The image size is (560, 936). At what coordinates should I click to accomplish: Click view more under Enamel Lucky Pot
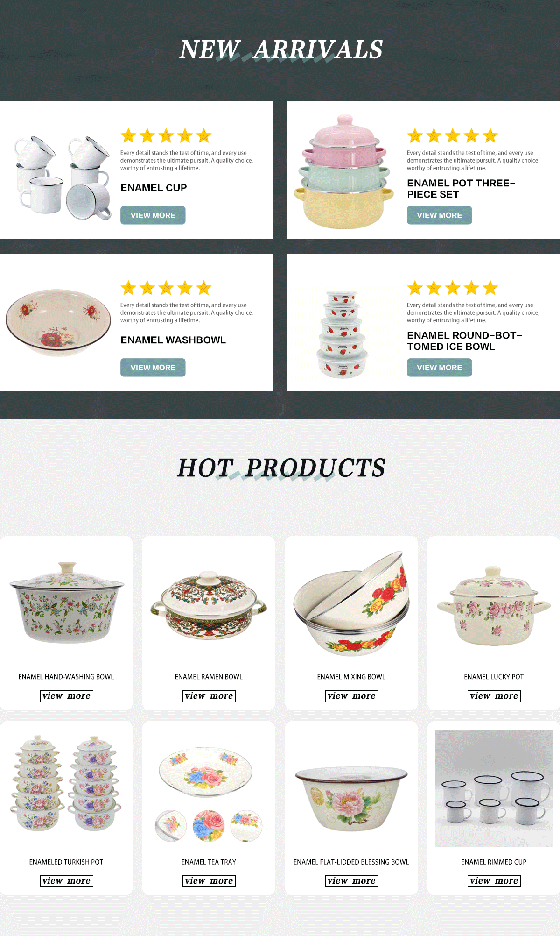coord(494,696)
